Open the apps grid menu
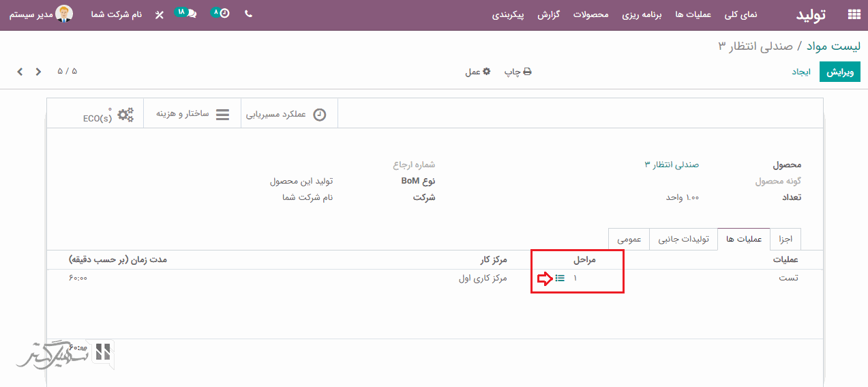This screenshot has height=387, width=868. tap(853, 14)
